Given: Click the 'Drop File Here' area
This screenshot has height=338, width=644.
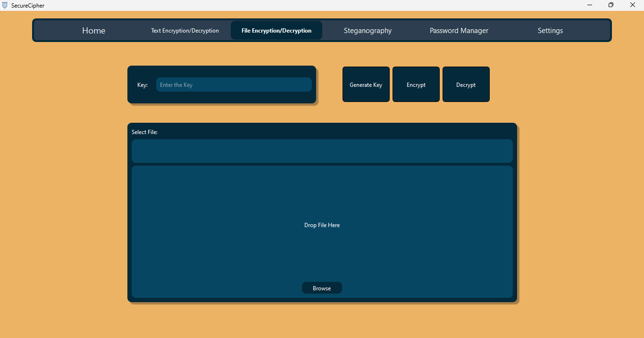Looking at the screenshot, I should (322, 225).
